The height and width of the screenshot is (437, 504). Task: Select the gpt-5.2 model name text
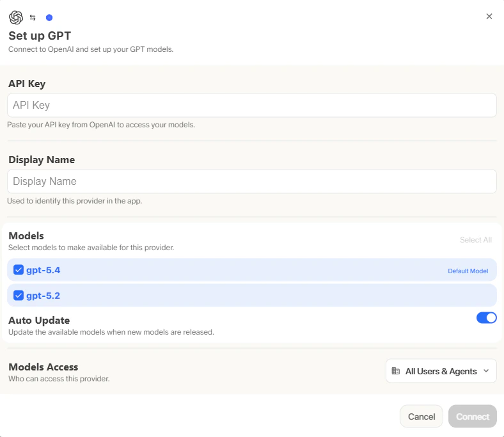(x=43, y=296)
